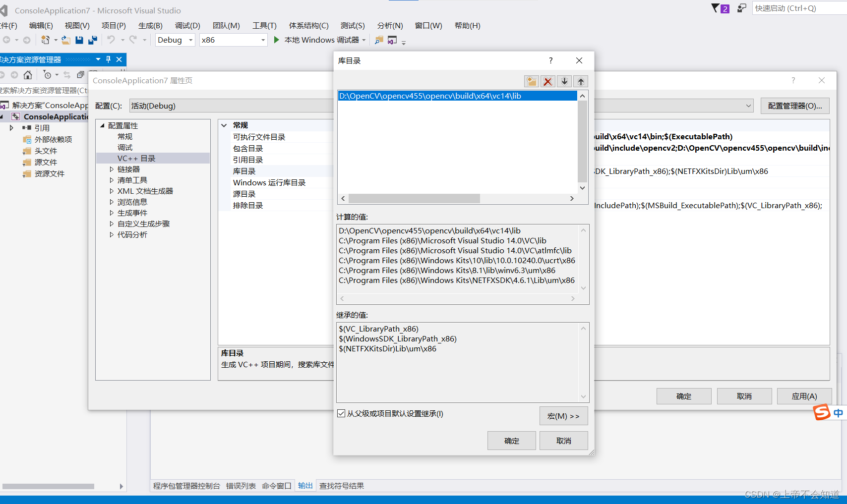Open file toolbar icon
The width and height of the screenshot is (847, 504).
pyautogui.click(x=65, y=40)
